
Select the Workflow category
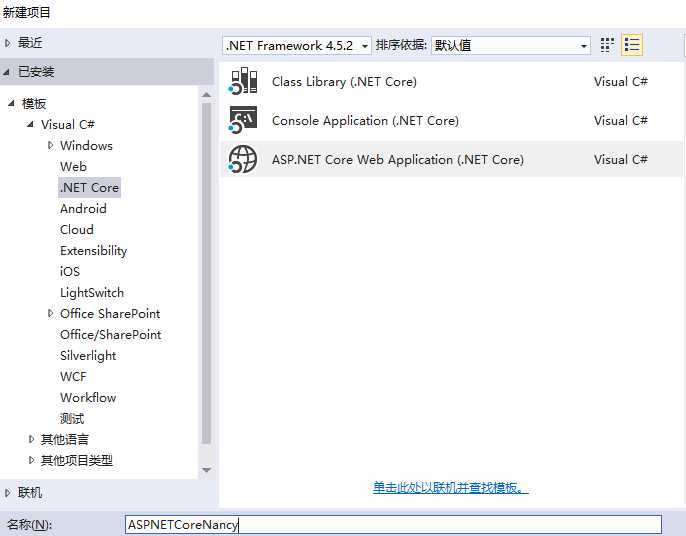point(88,398)
